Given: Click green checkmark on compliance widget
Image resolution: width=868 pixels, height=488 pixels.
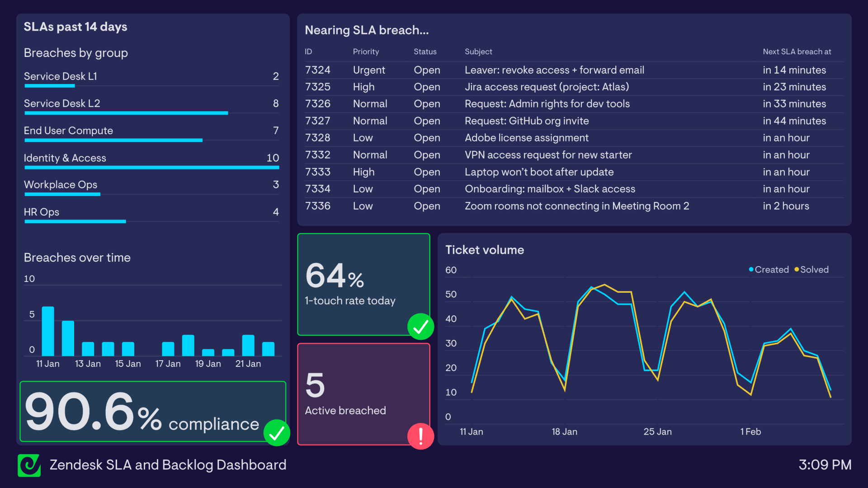Looking at the screenshot, I should tap(277, 433).
